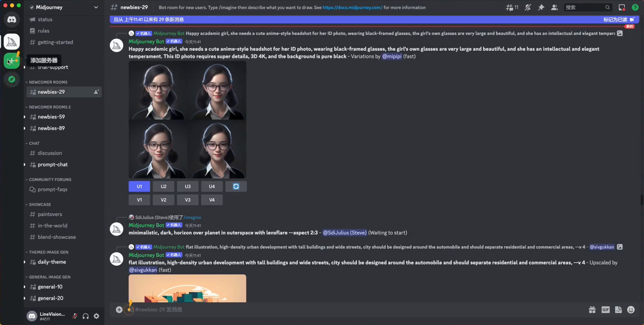
Task: Open GIF picker button
Action: (605, 310)
